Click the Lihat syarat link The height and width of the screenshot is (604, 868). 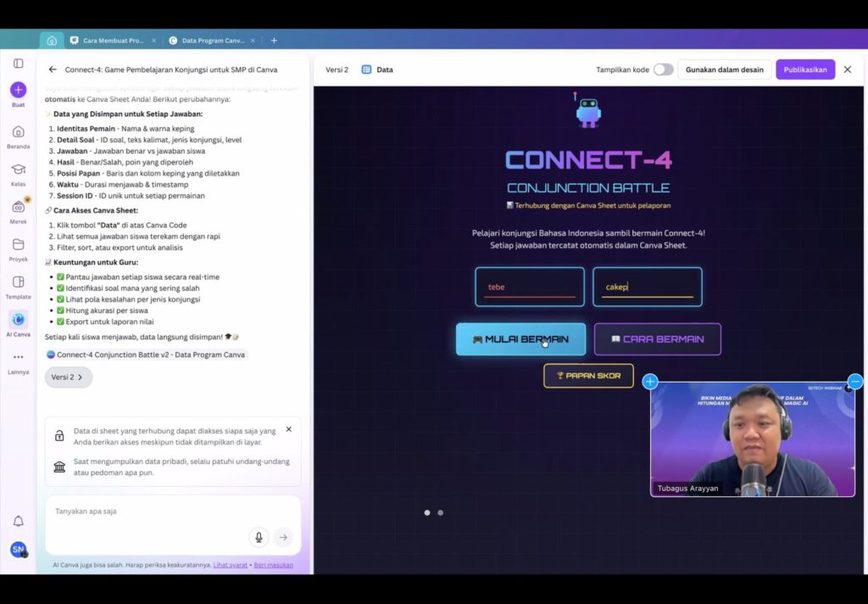230,564
